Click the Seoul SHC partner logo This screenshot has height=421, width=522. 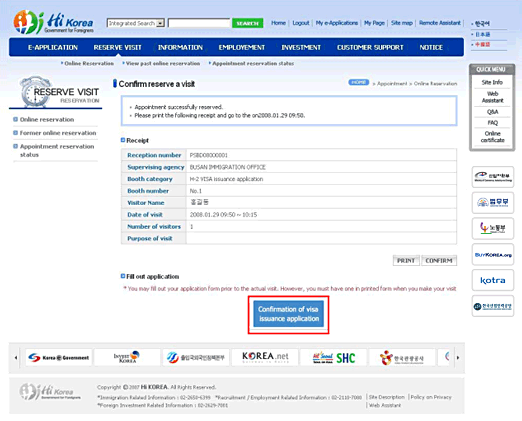tap(334, 358)
